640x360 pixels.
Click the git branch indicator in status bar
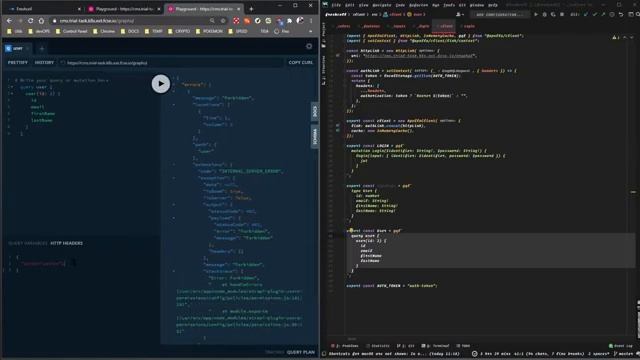coord(624,354)
